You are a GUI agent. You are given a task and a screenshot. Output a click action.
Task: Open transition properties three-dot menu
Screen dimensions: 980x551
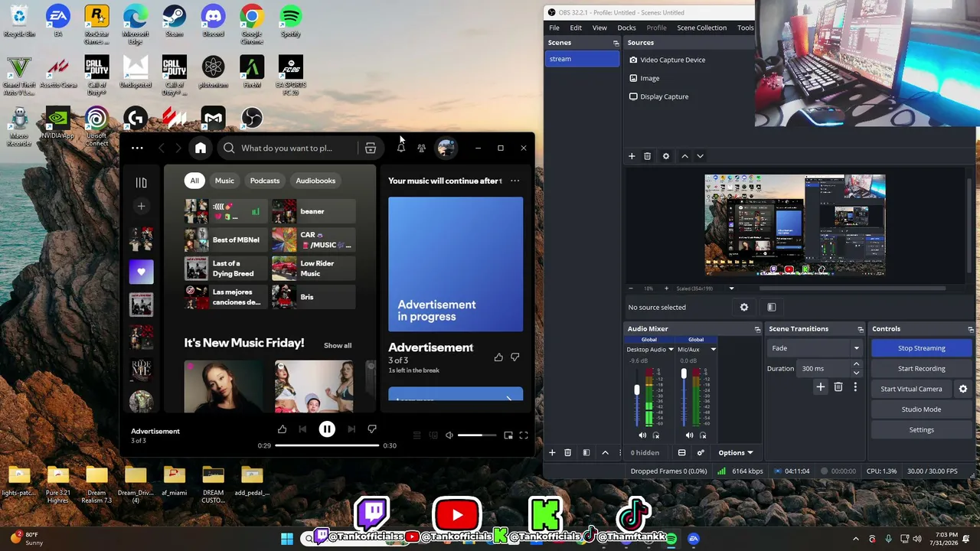[855, 387]
